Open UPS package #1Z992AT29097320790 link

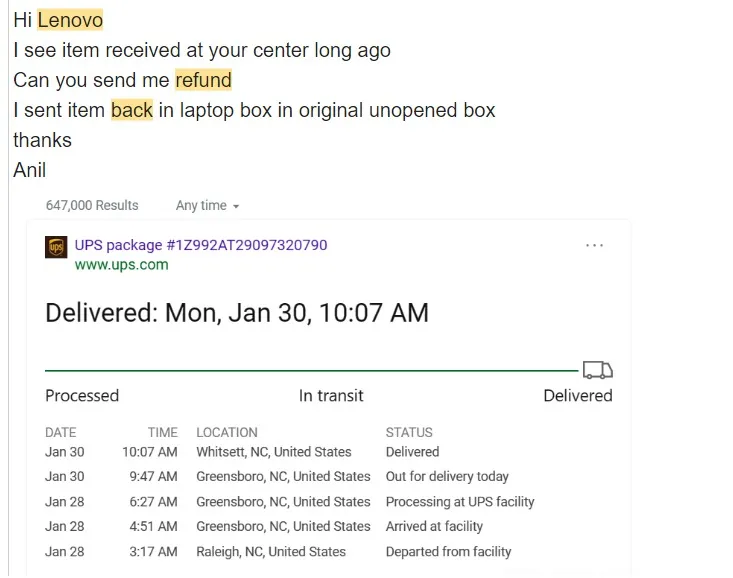[201, 245]
